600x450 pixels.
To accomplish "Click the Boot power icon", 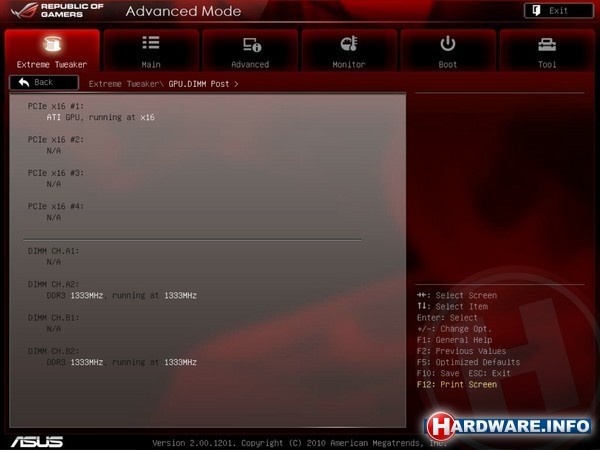I will [x=448, y=43].
